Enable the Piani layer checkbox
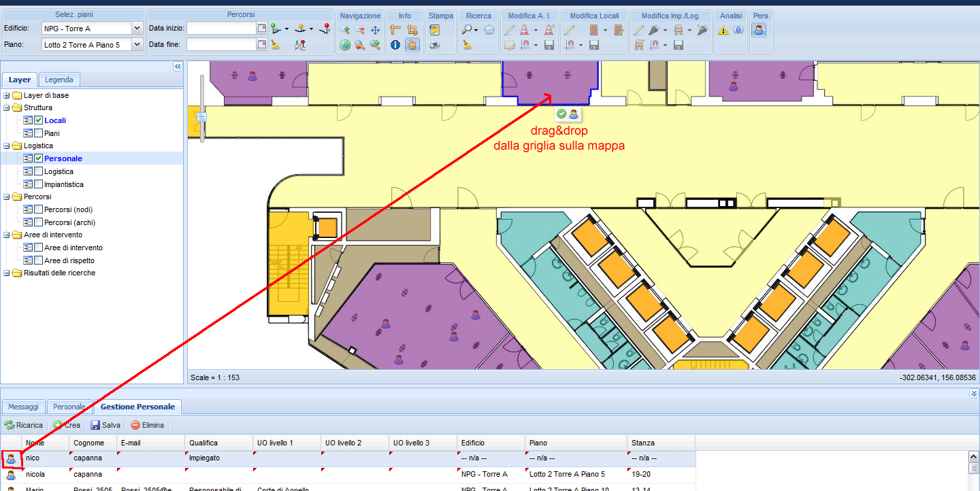The image size is (980, 491). click(x=39, y=133)
